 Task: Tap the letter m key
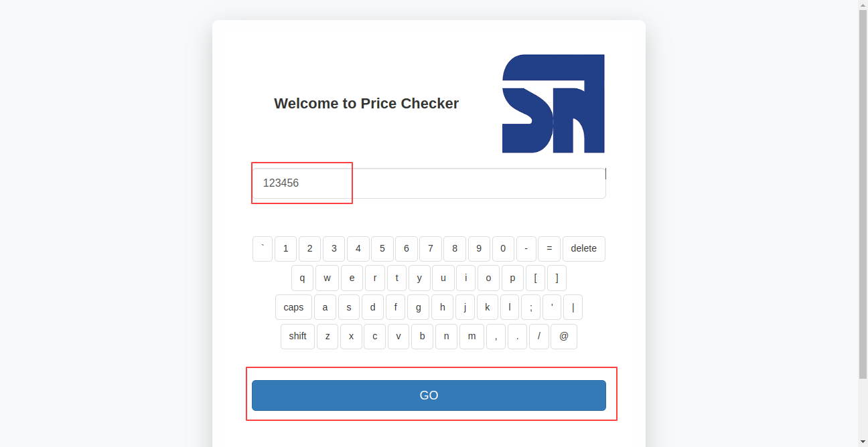[x=472, y=337]
